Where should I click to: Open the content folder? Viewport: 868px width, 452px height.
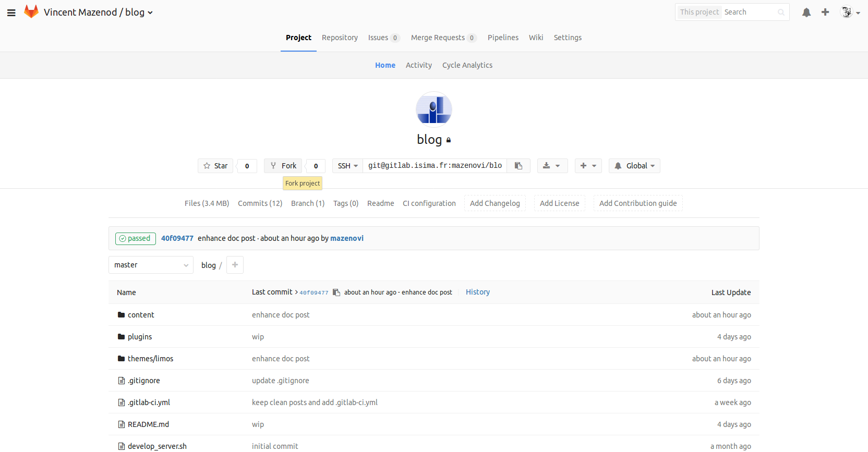click(141, 315)
